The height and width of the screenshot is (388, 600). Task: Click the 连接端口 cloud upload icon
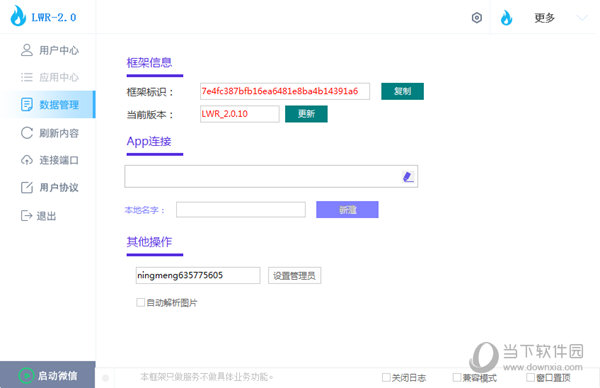click(x=27, y=160)
